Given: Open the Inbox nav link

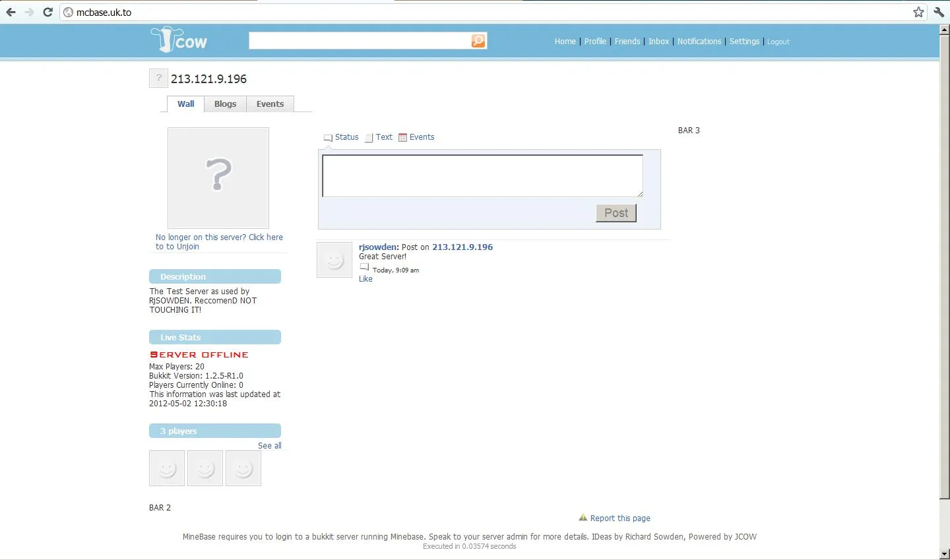Looking at the screenshot, I should click(x=658, y=41).
